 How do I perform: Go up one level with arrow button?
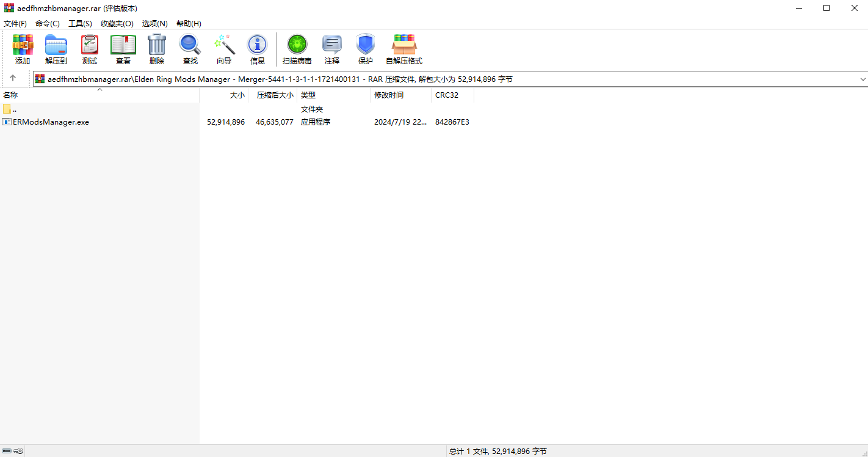(x=13, y=79)
